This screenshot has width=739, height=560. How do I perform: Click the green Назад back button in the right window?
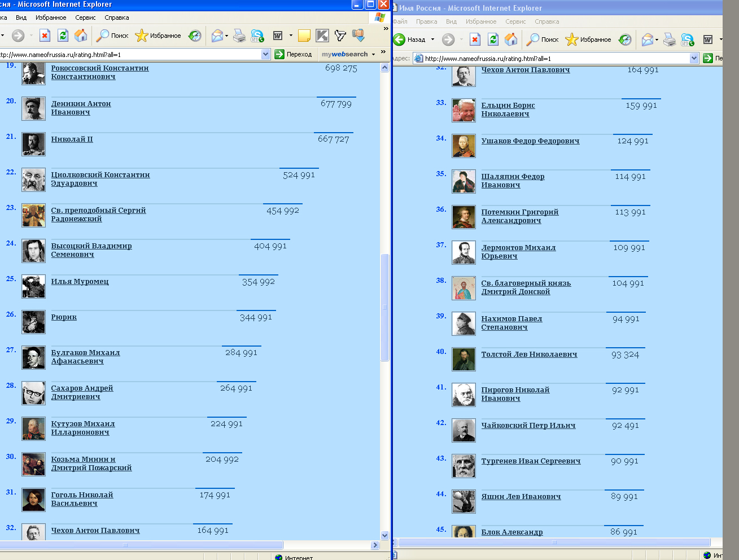(400, 40)
